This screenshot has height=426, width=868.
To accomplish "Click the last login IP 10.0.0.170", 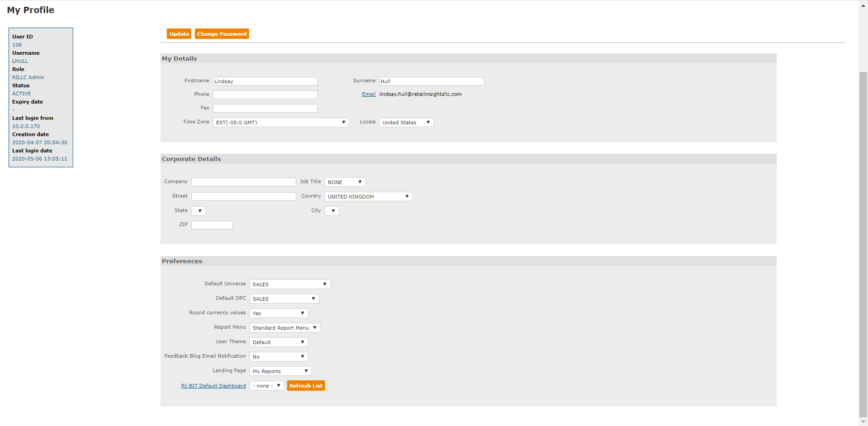I will pyautogui.click(x=26, y=126).
